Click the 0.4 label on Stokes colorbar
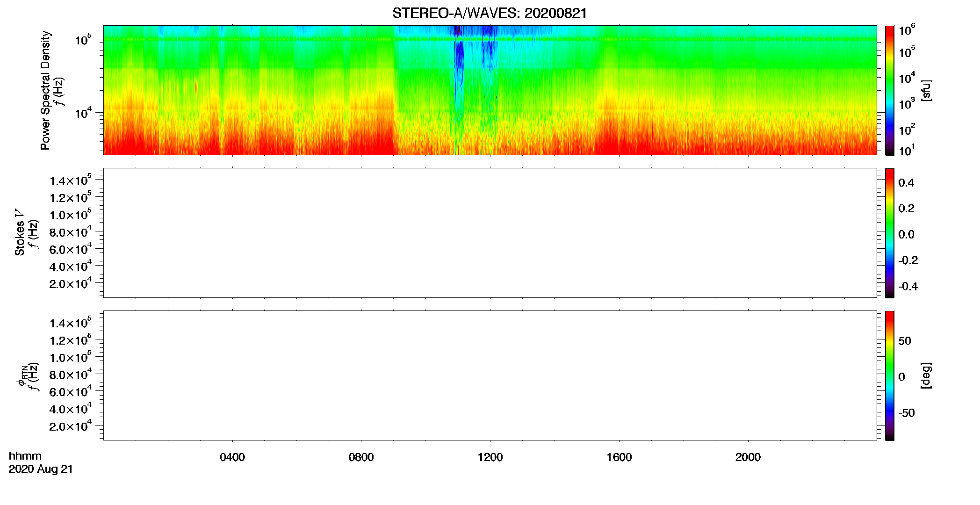The width and height of the screenshot is (980, 505). coord(906,183)
